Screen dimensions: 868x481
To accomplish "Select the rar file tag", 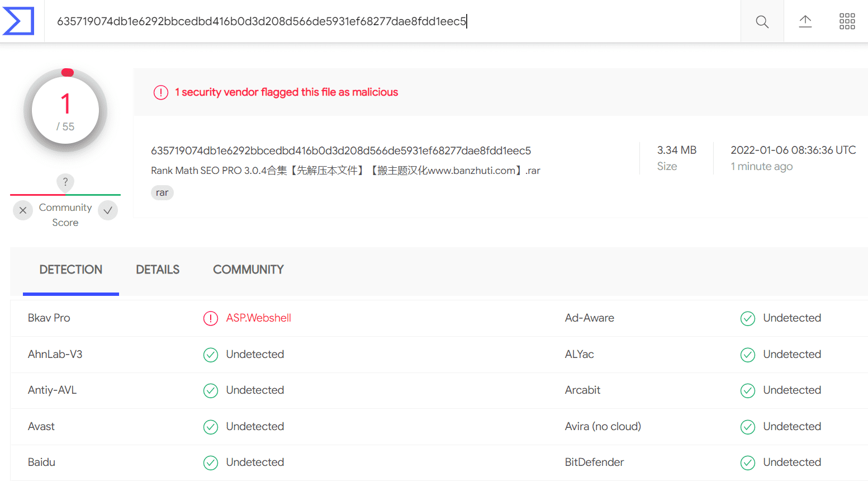I will point(162,192).
